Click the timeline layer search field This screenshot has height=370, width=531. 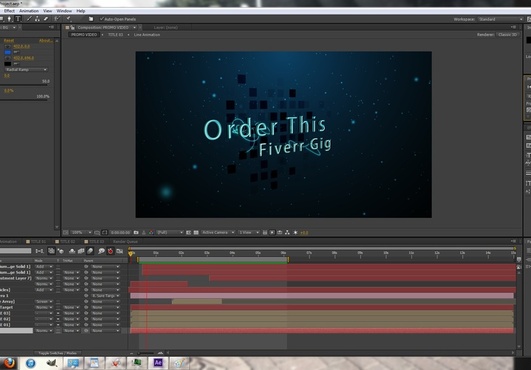[x=15, y=251]
